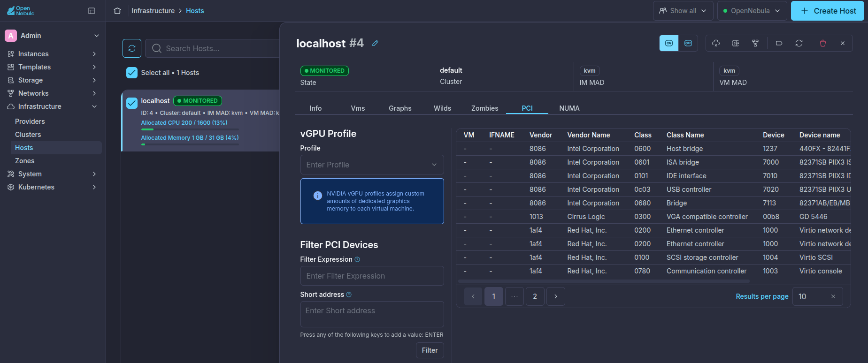Viewport: 868px width, 363px height.
Task: Click Short address help icon
Action: [x=349, y=295]
